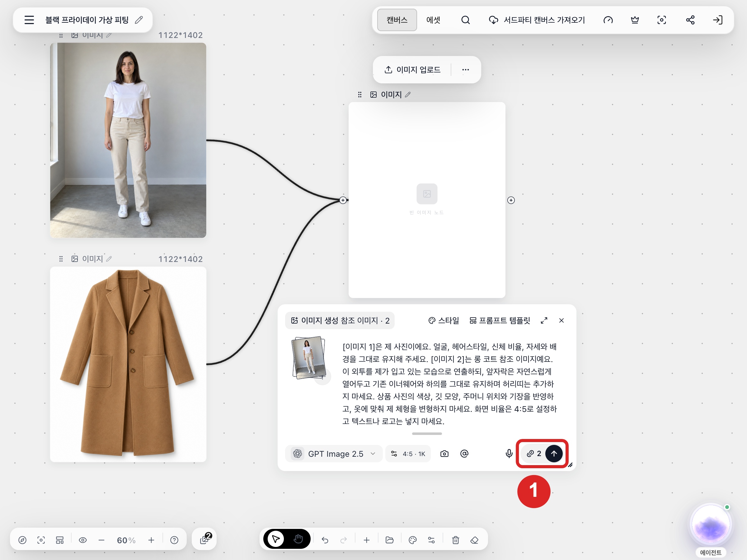
Task: Open the more options ellipsis beside upload
Action: coord(465,70)
